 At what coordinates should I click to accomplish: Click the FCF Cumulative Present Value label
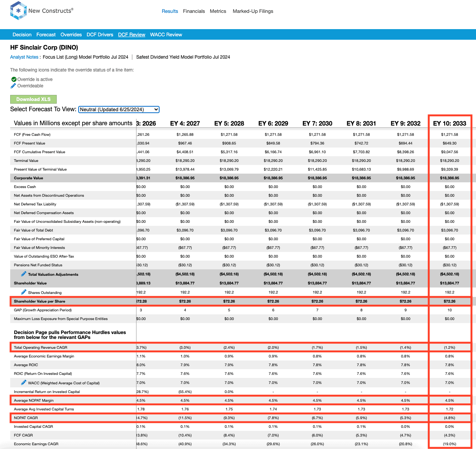[40, 152]
